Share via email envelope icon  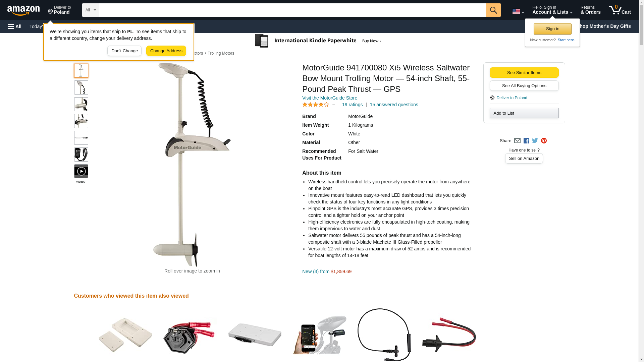tap(517, 141)
